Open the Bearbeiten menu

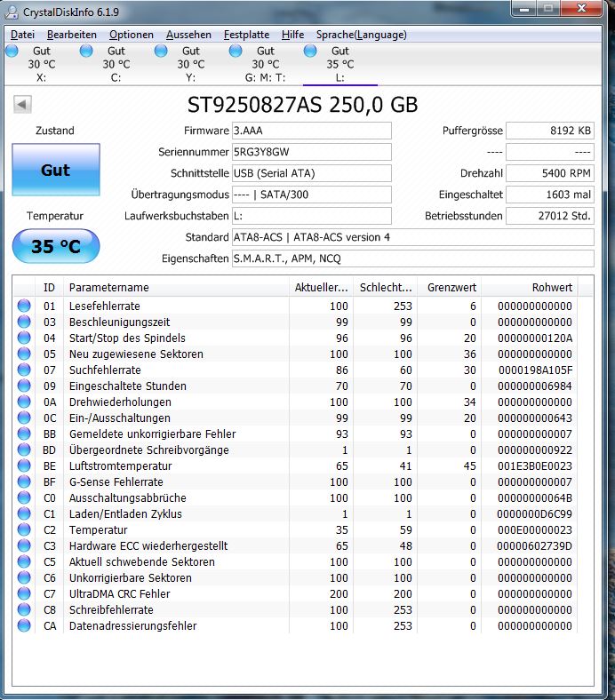(x=71, y=35)
